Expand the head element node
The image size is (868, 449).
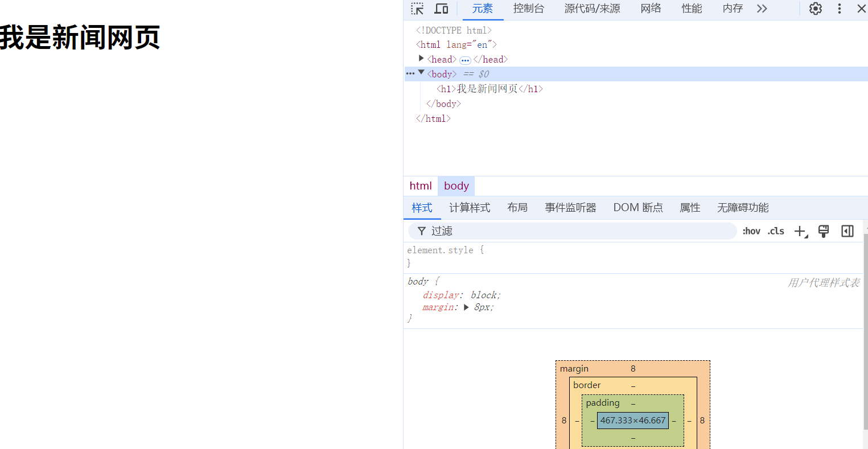[421, 59]
